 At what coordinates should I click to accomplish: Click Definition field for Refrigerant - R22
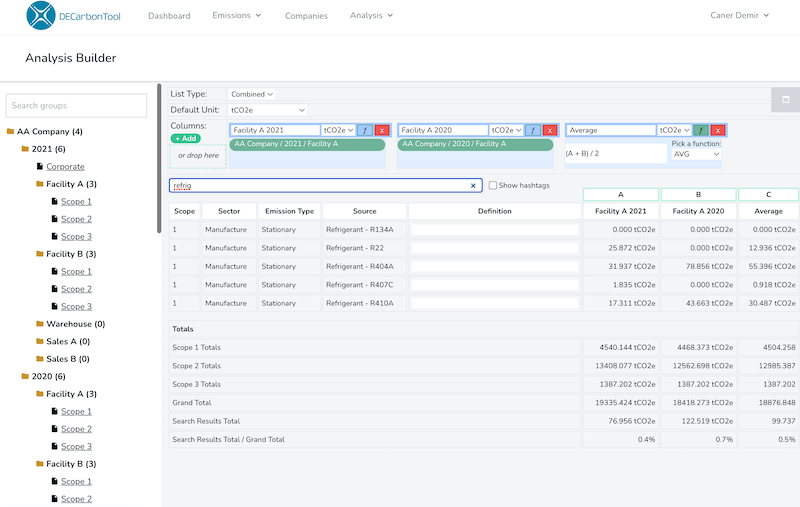coord(494,248)
